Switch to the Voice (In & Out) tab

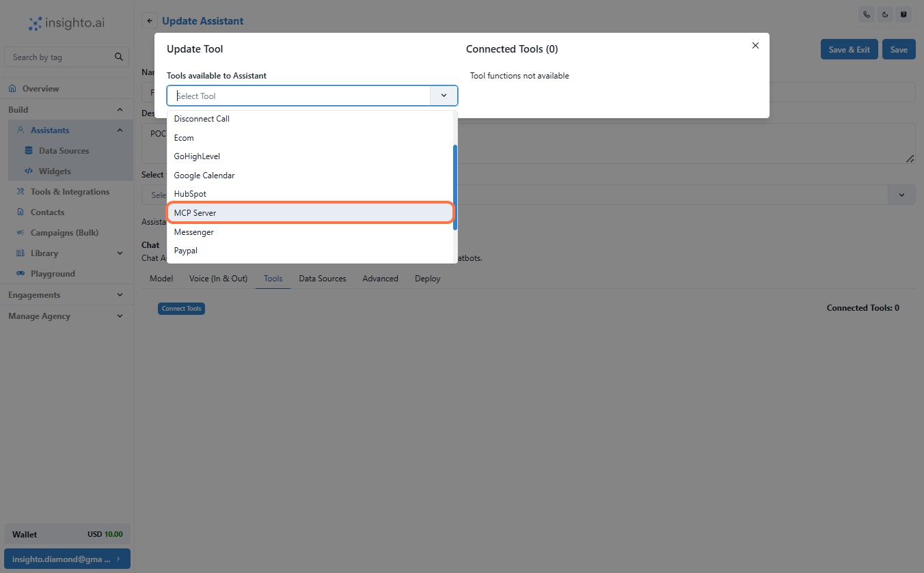(x=218, y=279)
